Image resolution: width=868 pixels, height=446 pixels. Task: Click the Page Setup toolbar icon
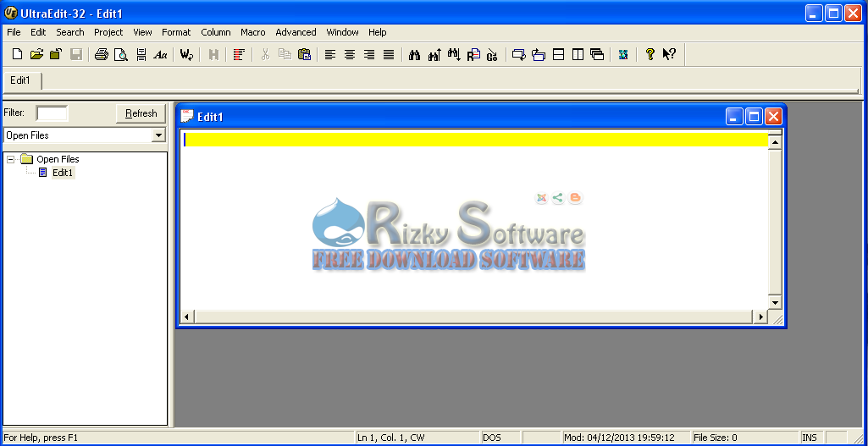click(x=141, y=54)
